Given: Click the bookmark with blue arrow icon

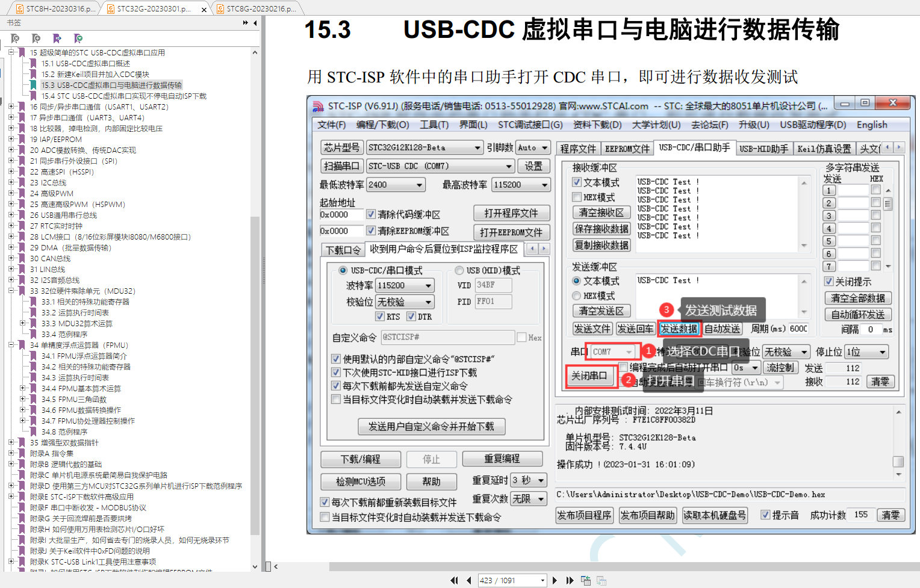Looking at the screenshot, I should tap(57, 39).
